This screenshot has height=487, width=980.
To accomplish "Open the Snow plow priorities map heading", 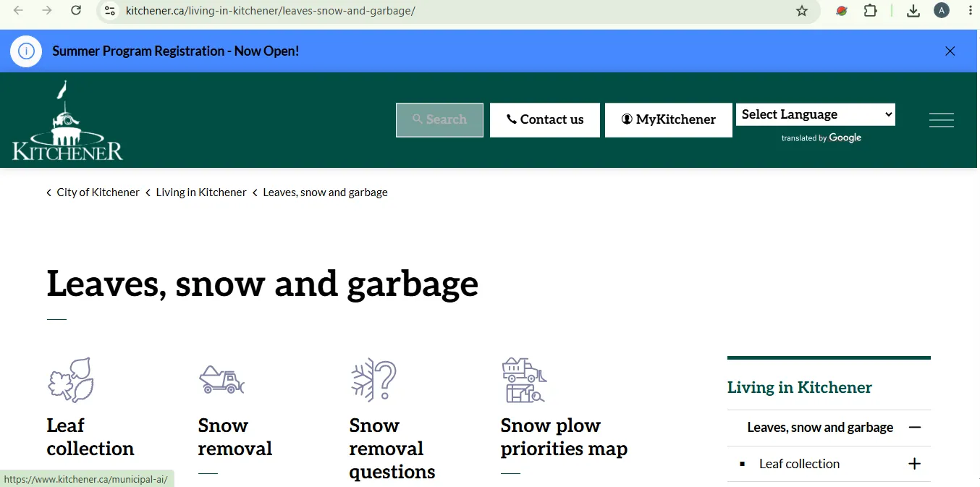I will 564,437.
